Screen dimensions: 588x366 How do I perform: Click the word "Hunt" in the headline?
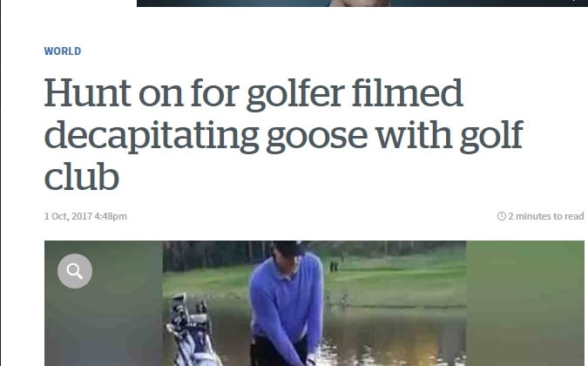click(87, 93)
